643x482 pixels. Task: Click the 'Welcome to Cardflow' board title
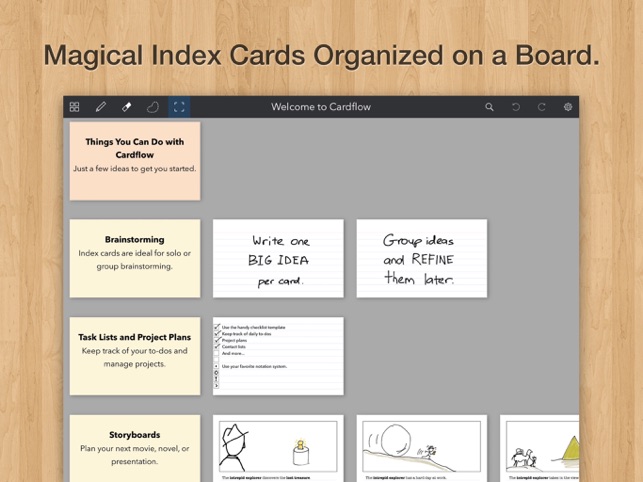click(321, 107)
